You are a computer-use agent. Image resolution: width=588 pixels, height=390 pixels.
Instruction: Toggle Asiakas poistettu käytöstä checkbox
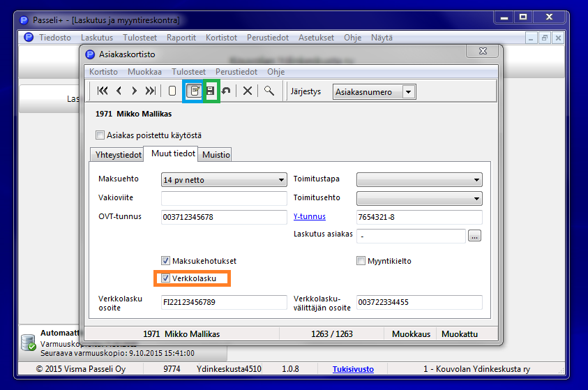pyautogui.click(x=100, y=135)
